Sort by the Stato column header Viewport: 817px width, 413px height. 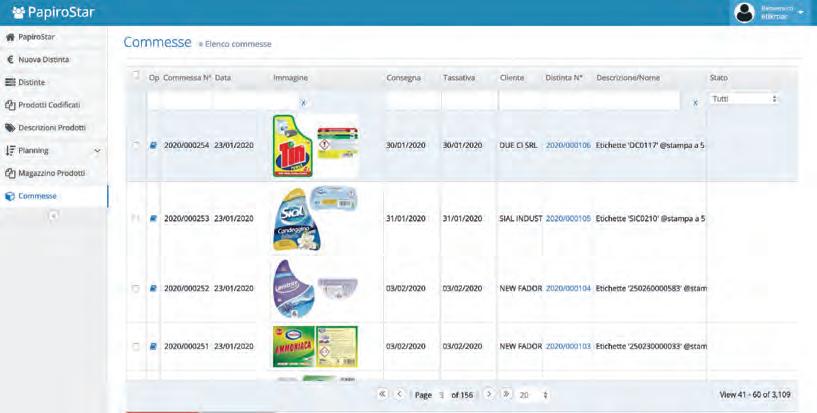[x=719, y=78]
